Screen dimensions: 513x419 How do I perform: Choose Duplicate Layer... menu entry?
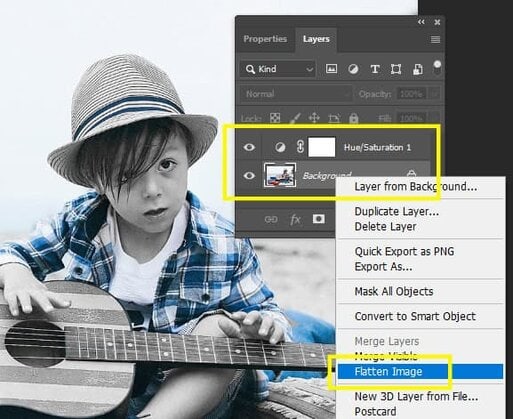click(397, 211)
